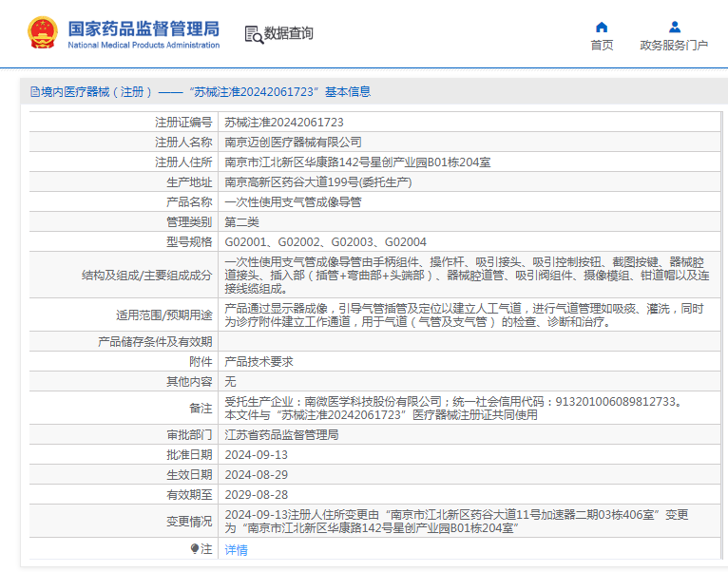728x572 pixels.
Task: Click the national emblem logo
Action: 42,33
